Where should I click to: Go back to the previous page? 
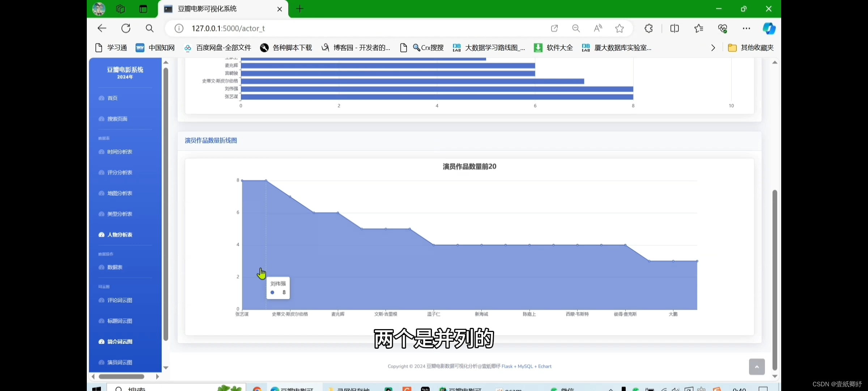[102, 28]
